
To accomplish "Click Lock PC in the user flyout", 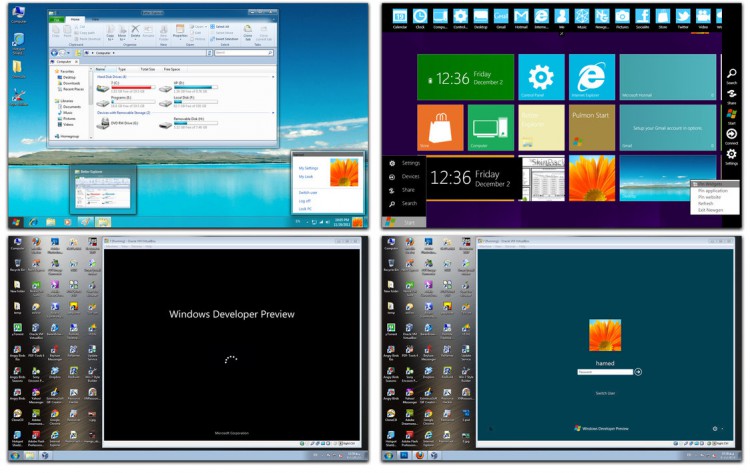I will (x=305, y=209).
